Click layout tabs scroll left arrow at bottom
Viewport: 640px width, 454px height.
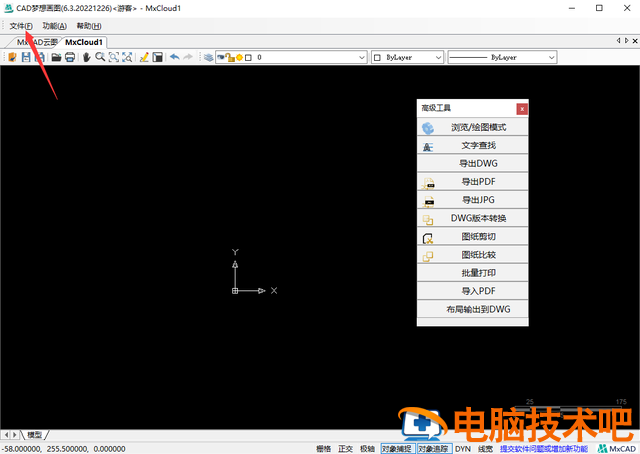(6, 435)
